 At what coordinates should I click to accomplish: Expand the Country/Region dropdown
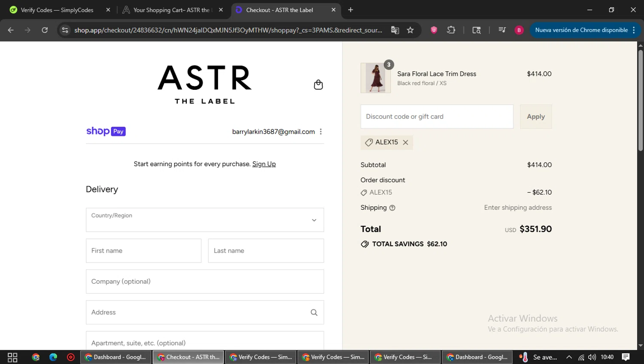(x=205, y=220)
